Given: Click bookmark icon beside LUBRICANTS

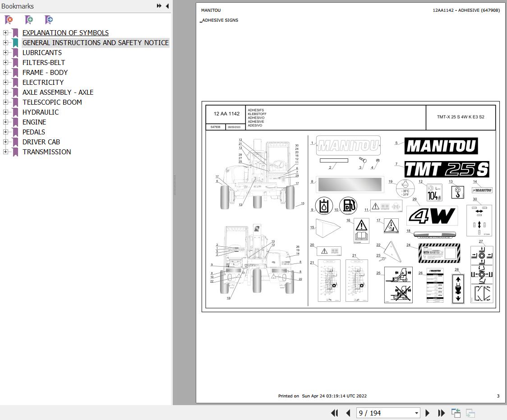Looking at the screenshot, I should (x=15, y=53).
